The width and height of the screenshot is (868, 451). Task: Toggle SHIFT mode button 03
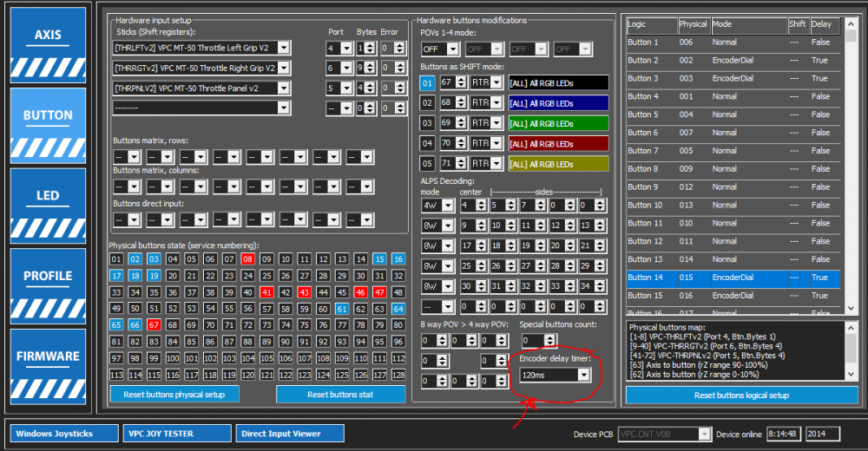tap(427, 123)
